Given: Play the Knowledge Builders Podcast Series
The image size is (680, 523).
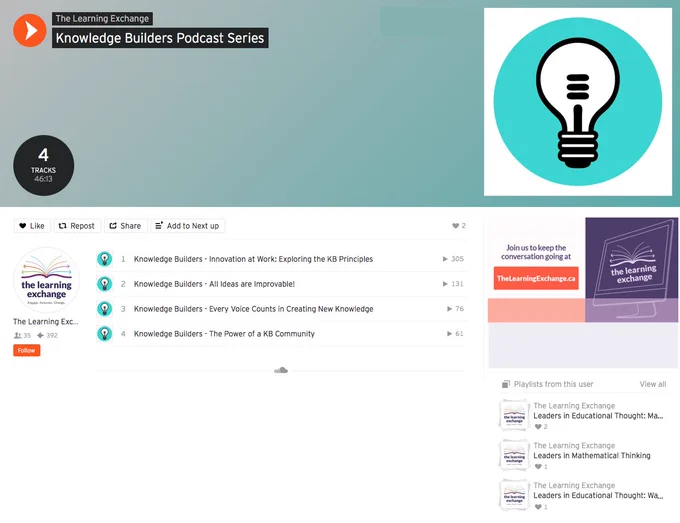Looking at the screenshot, I should click(x=29, y=30).
